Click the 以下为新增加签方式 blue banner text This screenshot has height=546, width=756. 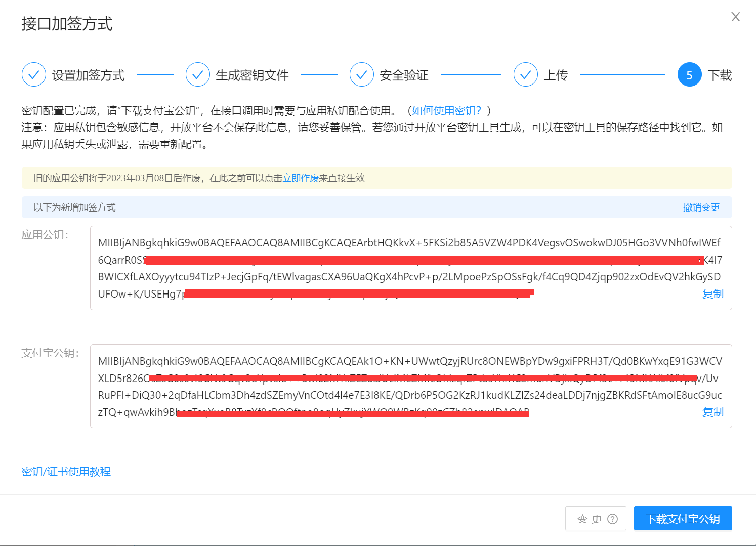pos(75,207)
